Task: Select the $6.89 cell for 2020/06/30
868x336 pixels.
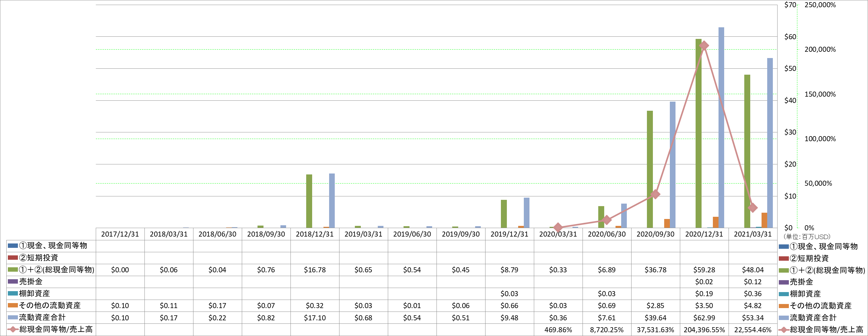Action: click(x=606, y=270)
